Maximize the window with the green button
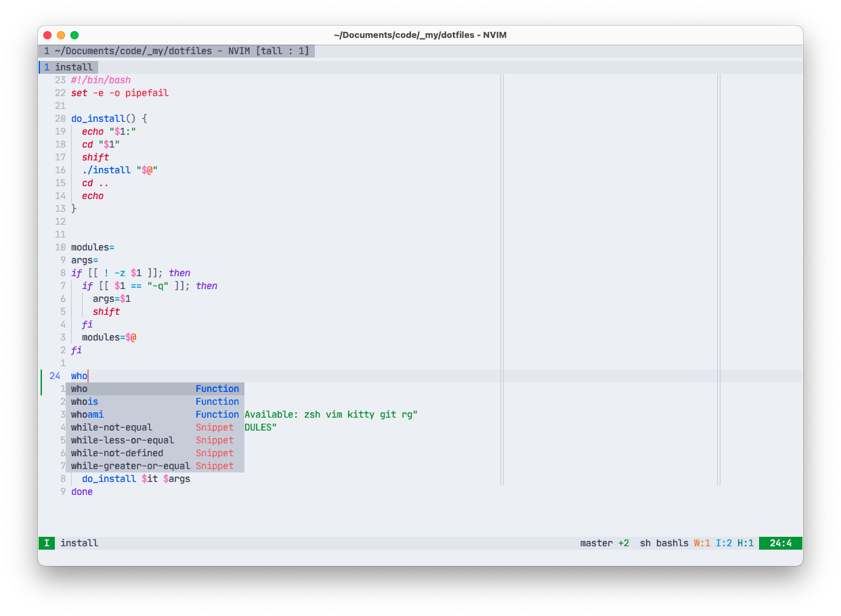 [x=74, y=35]
